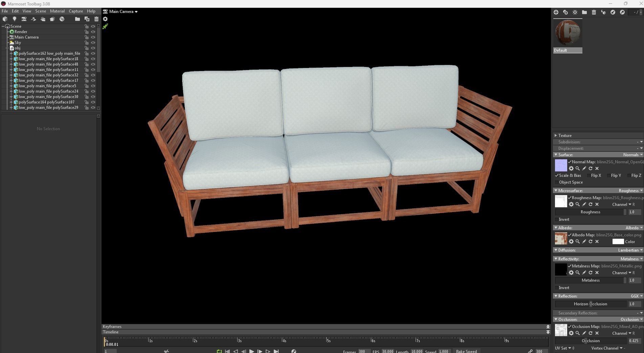Import a material with down-left arrow icon
The height and width of the screenshot is (353, 644).
tap(613, 12)
